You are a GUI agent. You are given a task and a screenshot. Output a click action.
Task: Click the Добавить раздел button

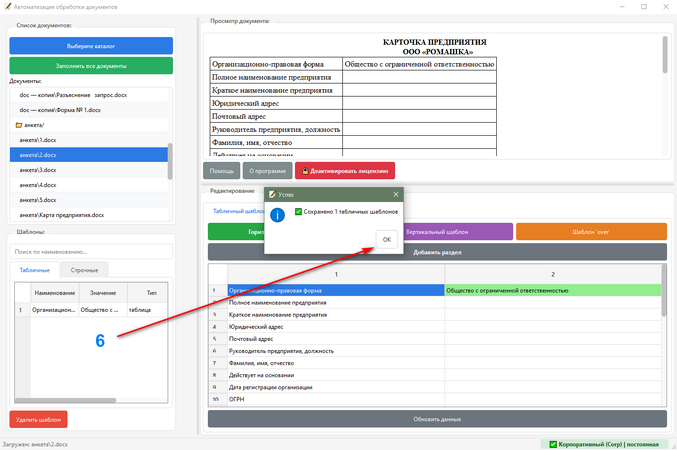tap(437, 252)
